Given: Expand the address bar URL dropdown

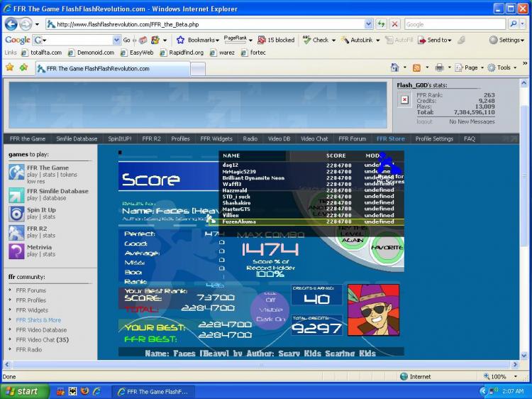Looking at the screenshot, I should click(368, 24).
